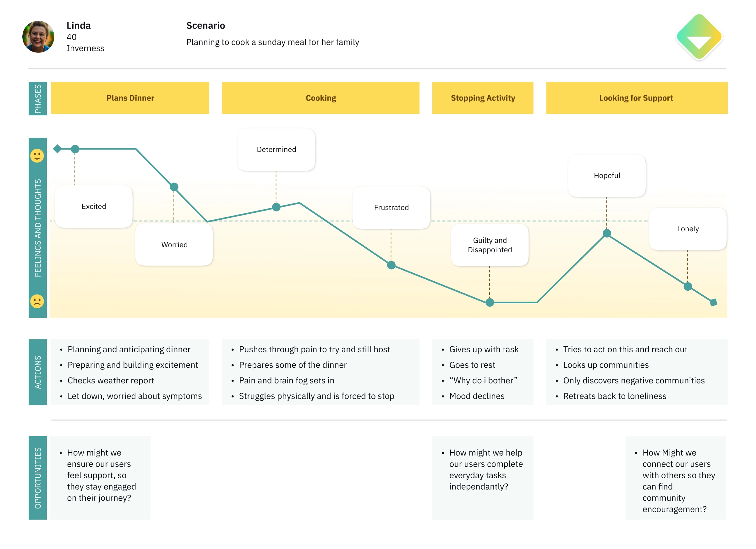Select the Hopeful feeling card

pyautogui.click(x=607, y=176)
